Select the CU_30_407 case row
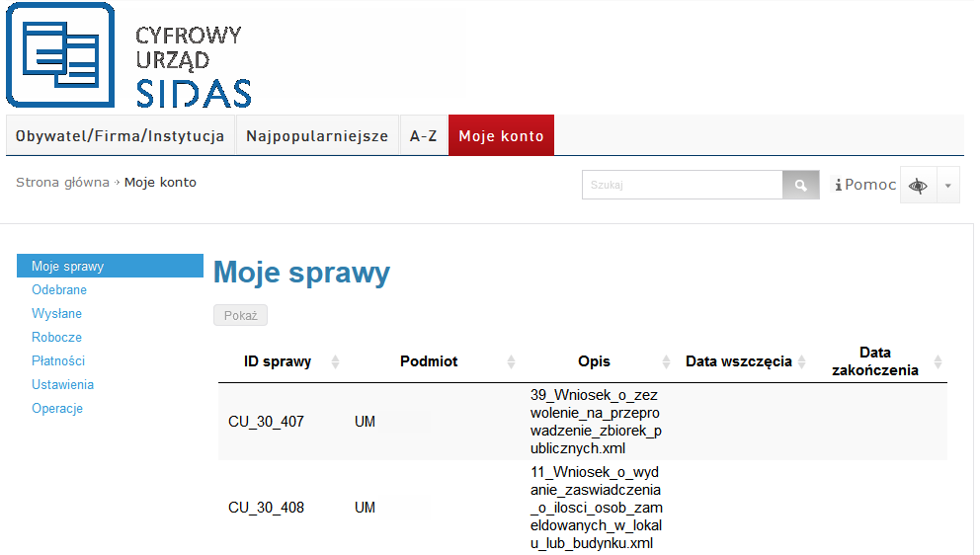Image resolution: width=980 pixels, height=555 pixels. pos(266,422)
